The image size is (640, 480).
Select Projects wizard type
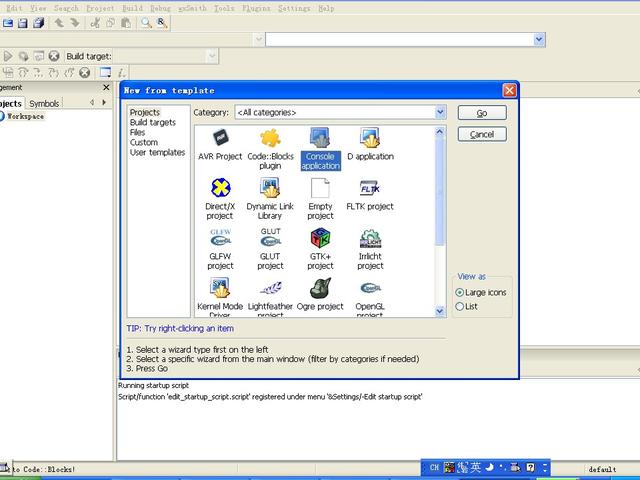click(x=145, y=112)
